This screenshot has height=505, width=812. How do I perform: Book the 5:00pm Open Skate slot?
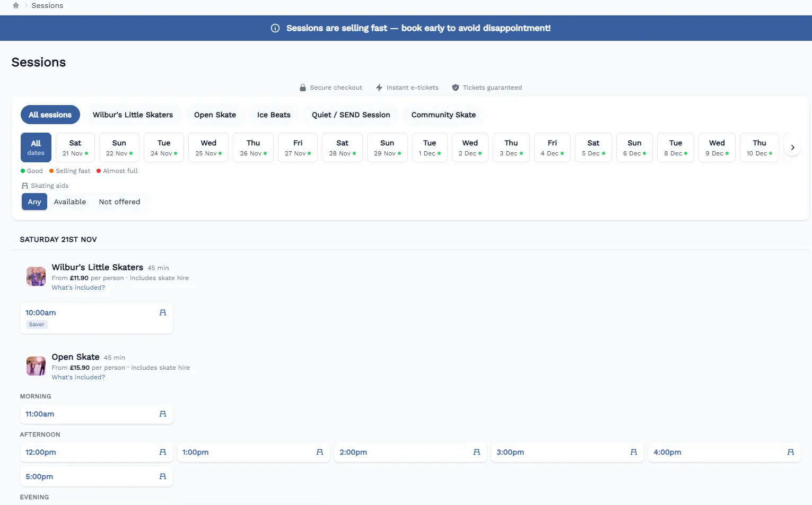coord(97,476)
